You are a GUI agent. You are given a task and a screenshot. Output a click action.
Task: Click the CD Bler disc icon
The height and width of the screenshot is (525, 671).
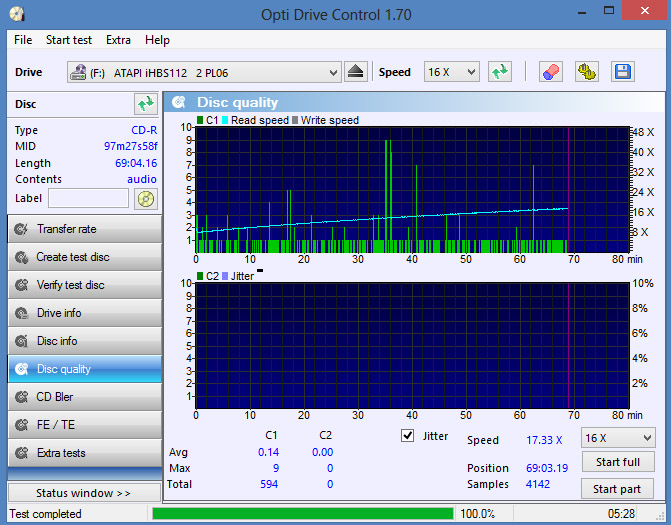[21, 397]
